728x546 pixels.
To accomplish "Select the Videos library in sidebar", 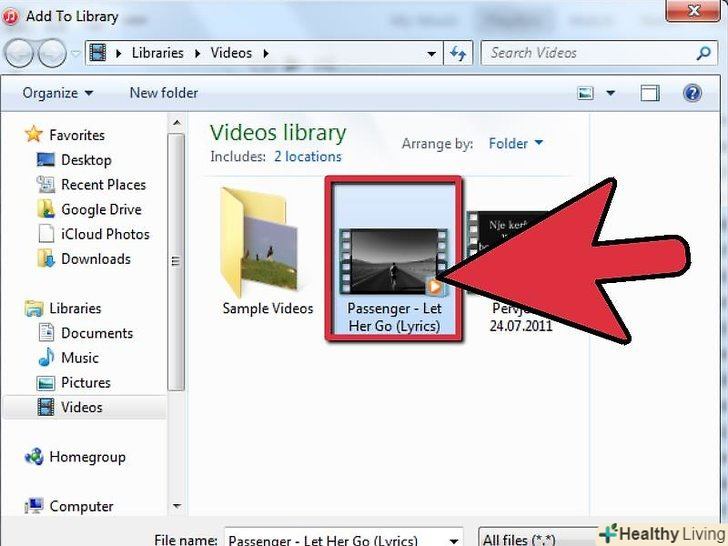I will pos(84,407).
